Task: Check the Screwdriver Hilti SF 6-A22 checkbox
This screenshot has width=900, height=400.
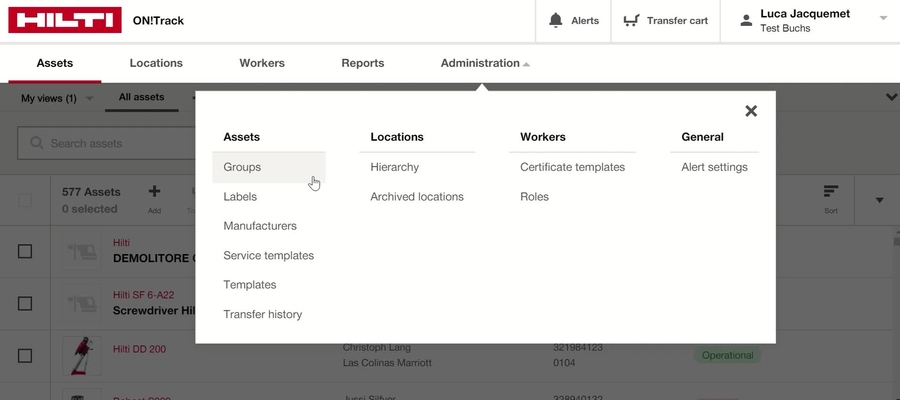Action: [25, 303]
